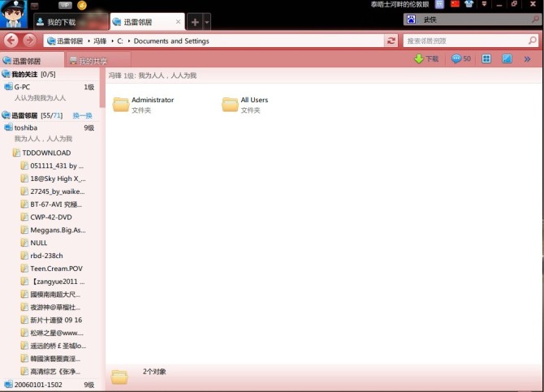Click the sidebar vertical scrollbar
Screen dimensions: 544x392
click(102, 88)
